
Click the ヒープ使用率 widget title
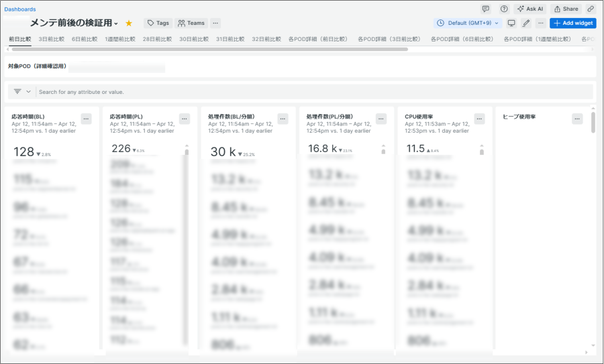[519, 117]
